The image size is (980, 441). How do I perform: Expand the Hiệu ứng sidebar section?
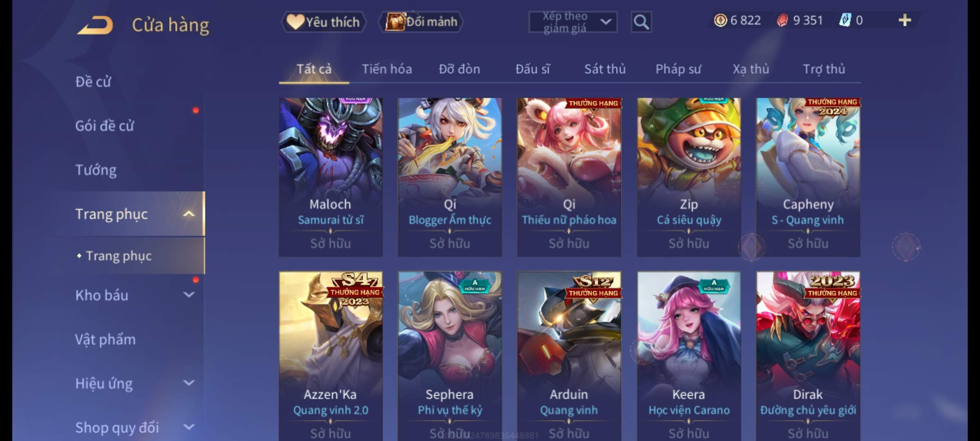[189, 383]
